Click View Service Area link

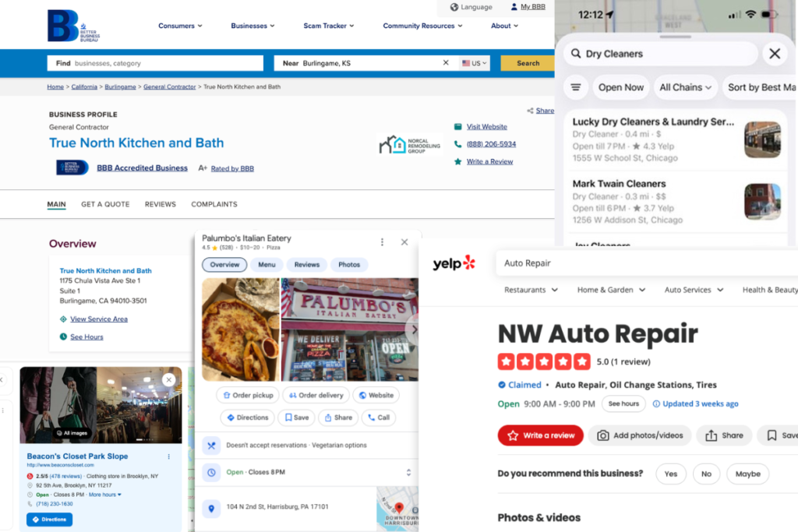coord(99,319)
